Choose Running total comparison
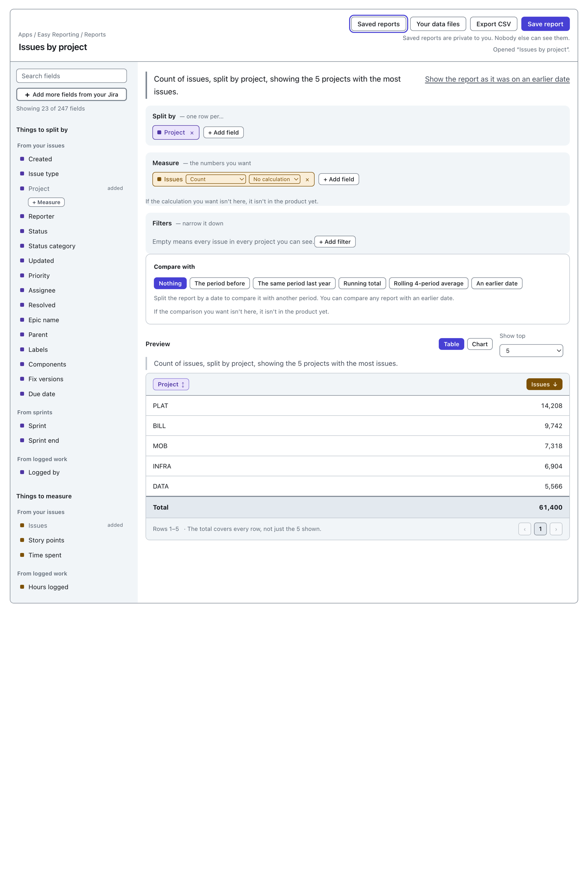This screenshot has height=882, width=588. point(362,283)
